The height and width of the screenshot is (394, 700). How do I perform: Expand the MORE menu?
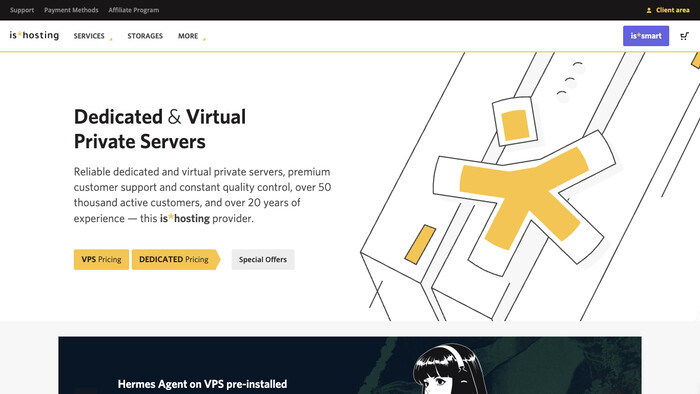pyautogui.click(x=192, y=36)
